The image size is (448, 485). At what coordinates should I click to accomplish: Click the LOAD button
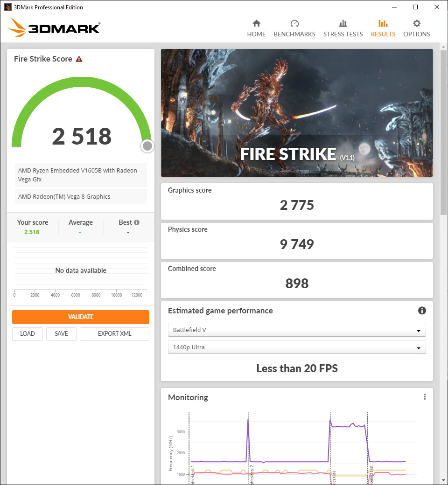click(27, 334)
